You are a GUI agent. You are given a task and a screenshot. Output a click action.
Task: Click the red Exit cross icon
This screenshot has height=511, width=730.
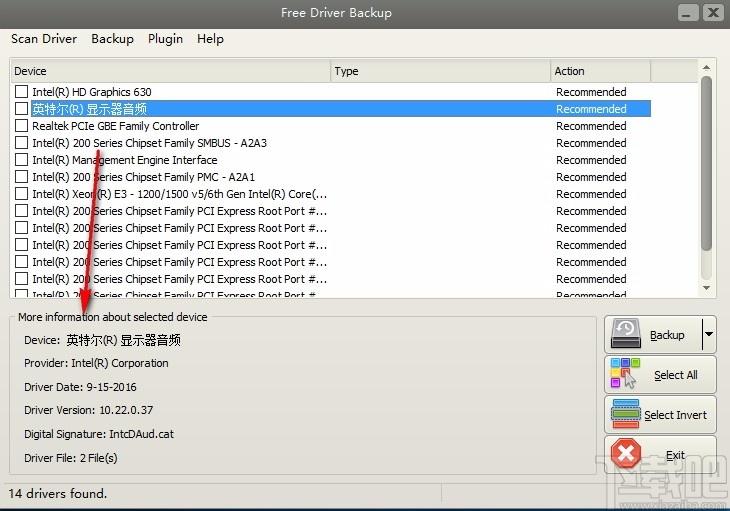tap(626, 454)
